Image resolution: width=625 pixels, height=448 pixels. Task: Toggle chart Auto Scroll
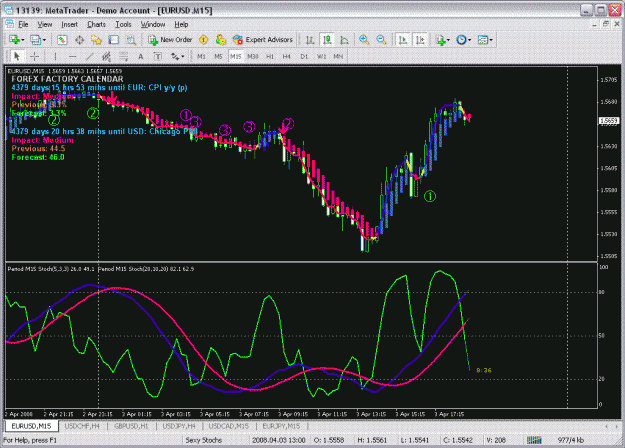pyautogui.click(x=403, y=40)
